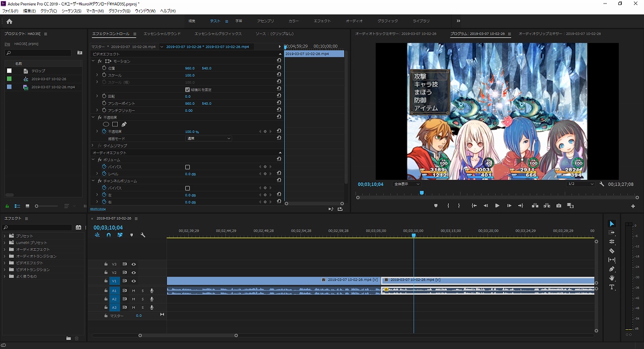The width and height of the screenshot is (644, 349).
Task: Toggle insert sequences as nests
Action: [97, 235]
